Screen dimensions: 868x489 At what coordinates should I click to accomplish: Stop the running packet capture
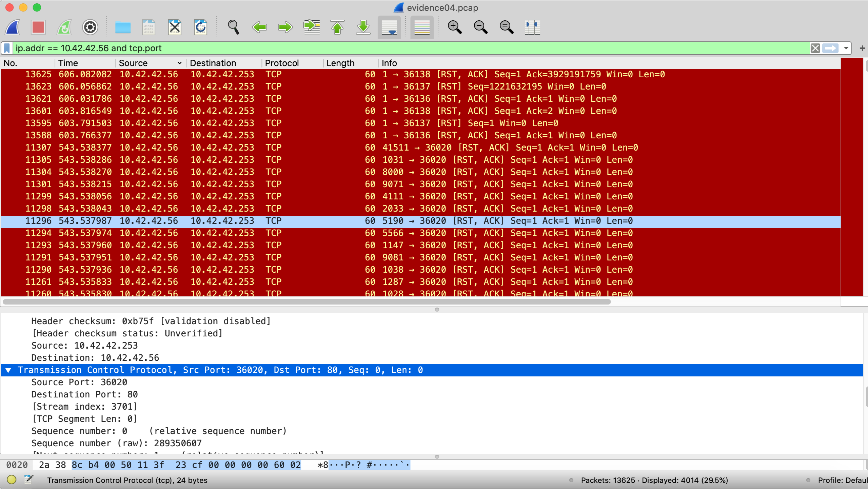pyautogui.click(x=38, y=27)
